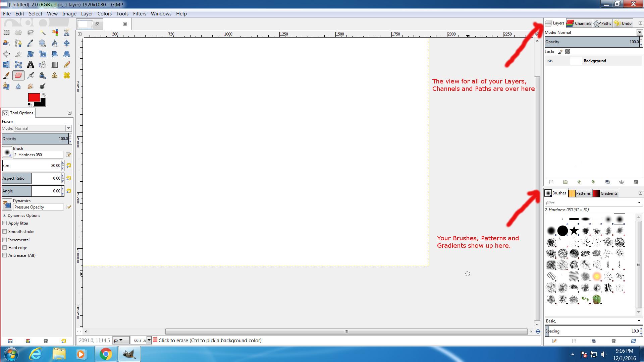
Task: Delete layer with trash icon
Action: tap(636, 182)
